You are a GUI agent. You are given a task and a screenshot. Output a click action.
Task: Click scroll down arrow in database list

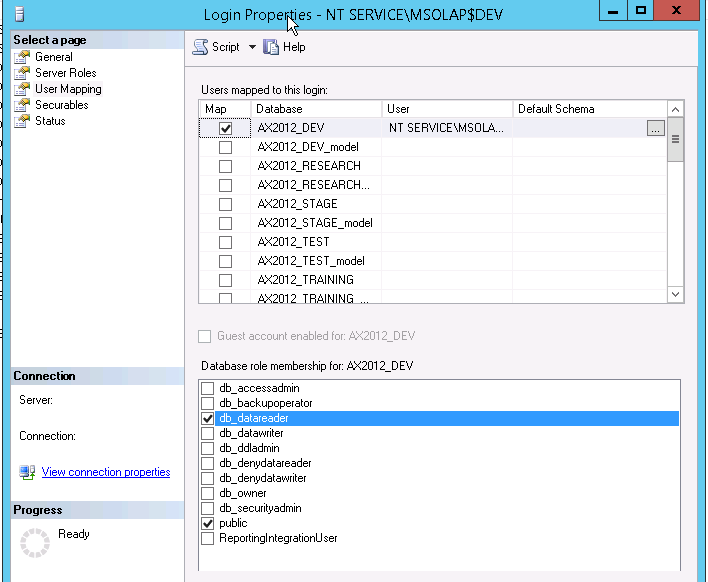pyautogui.click(x=675, y=294)
